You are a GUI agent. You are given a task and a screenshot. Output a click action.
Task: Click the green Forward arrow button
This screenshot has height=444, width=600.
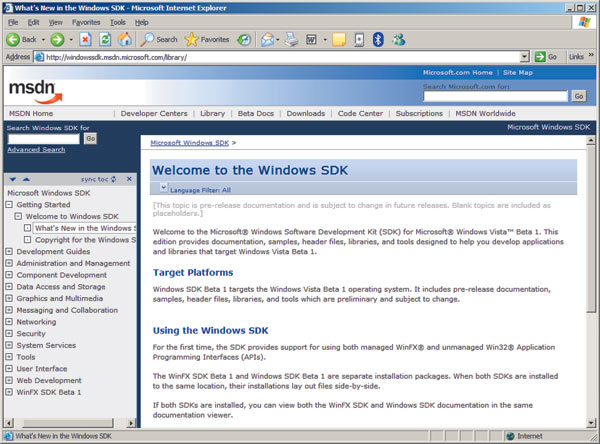57,39
